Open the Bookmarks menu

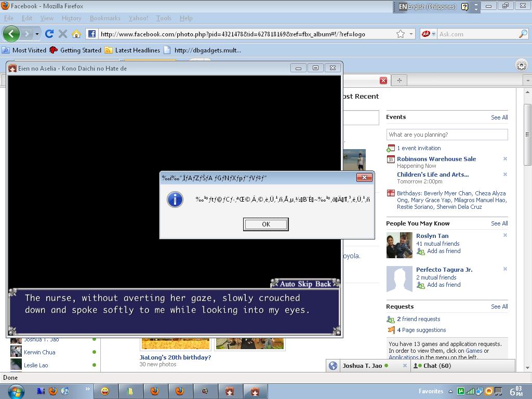click(x=105, y=18)
